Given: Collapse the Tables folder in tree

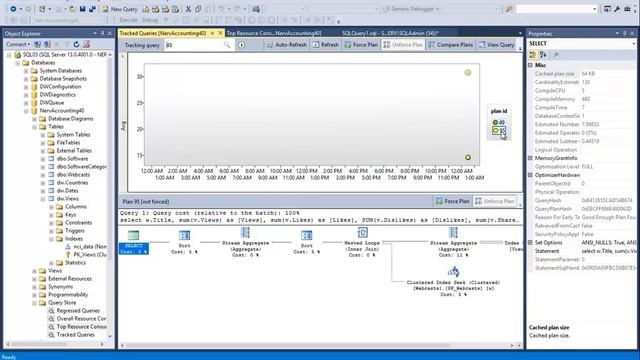Looking at the screenshot, I should tap(35, 127).
